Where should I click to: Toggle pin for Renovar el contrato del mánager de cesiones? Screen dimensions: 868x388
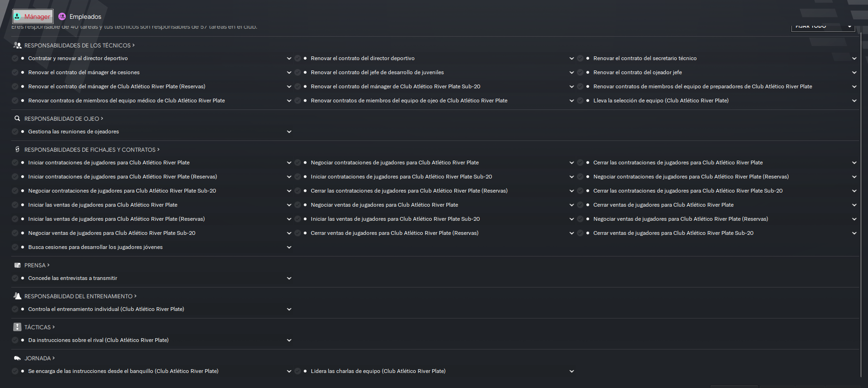pos(15,72)
